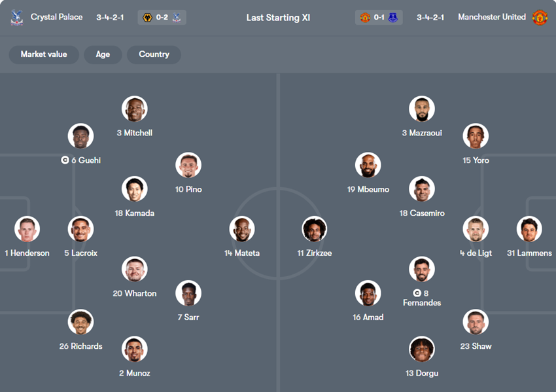Open the Wolves 0-2 Palace result badge
Viewport: 556px width, 392px height.
pos(162,18)
